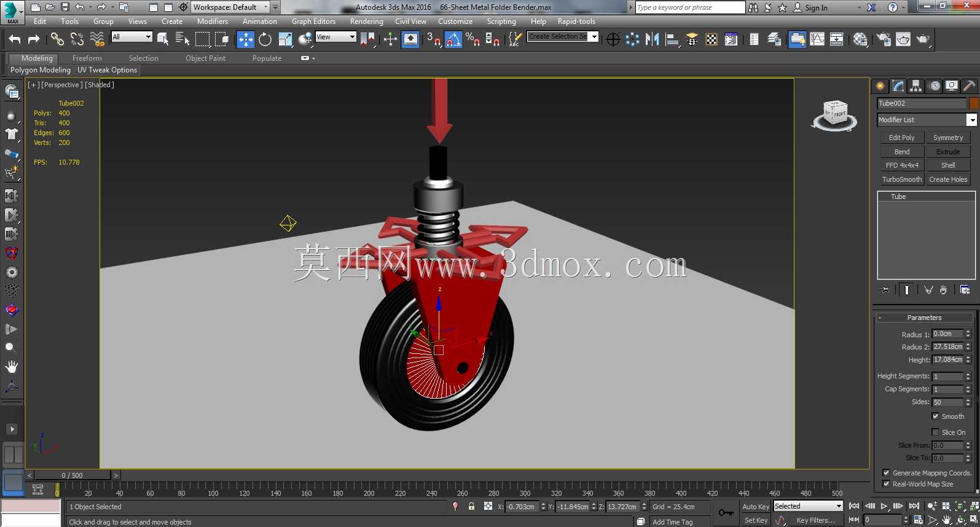Go to the start frame
980x527 pixels.
tap(854, 506)
